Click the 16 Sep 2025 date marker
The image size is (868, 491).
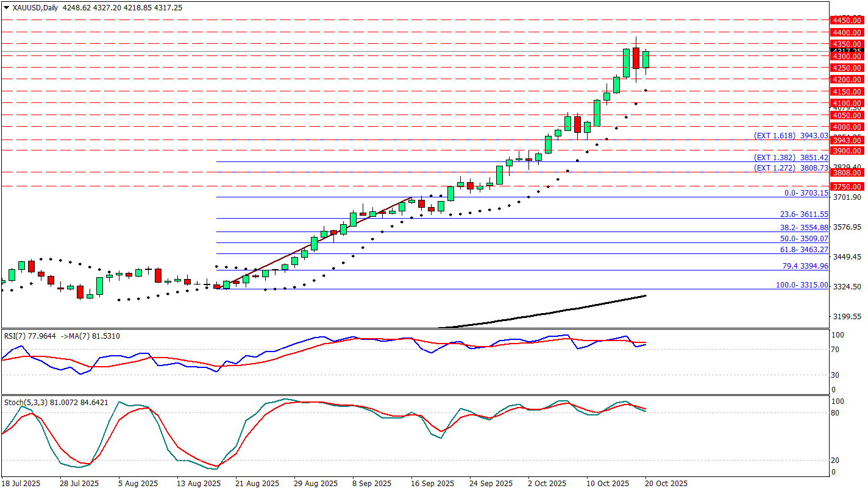433,484
